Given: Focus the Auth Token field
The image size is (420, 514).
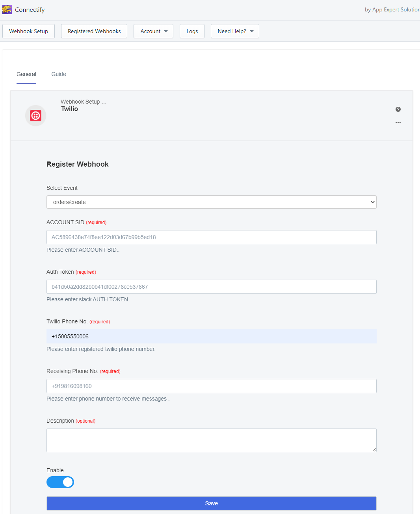Looking at the screenshot, I should (x=212, y=287).
